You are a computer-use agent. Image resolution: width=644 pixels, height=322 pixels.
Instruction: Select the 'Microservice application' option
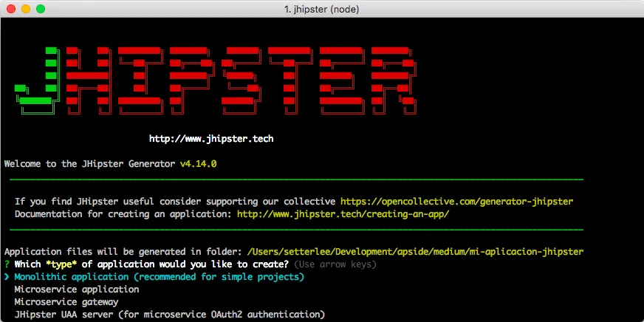point(77,290)
